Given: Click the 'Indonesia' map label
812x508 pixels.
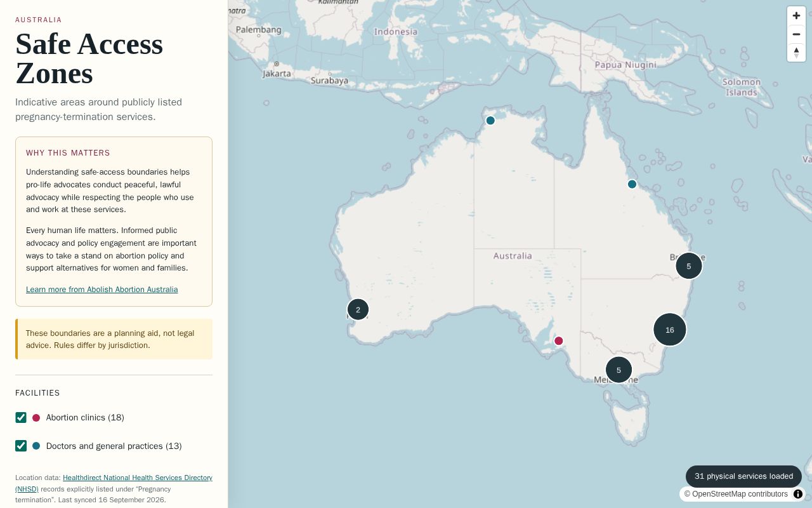Looking at the screenshot, I should click(x=396, y=32).
